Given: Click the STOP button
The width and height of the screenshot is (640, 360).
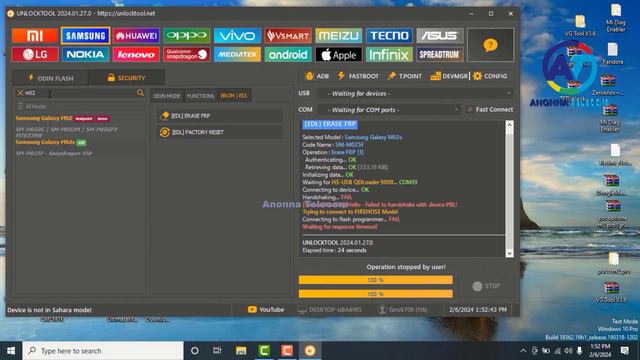Looking at the screenshot, I should tap(486, 286).
